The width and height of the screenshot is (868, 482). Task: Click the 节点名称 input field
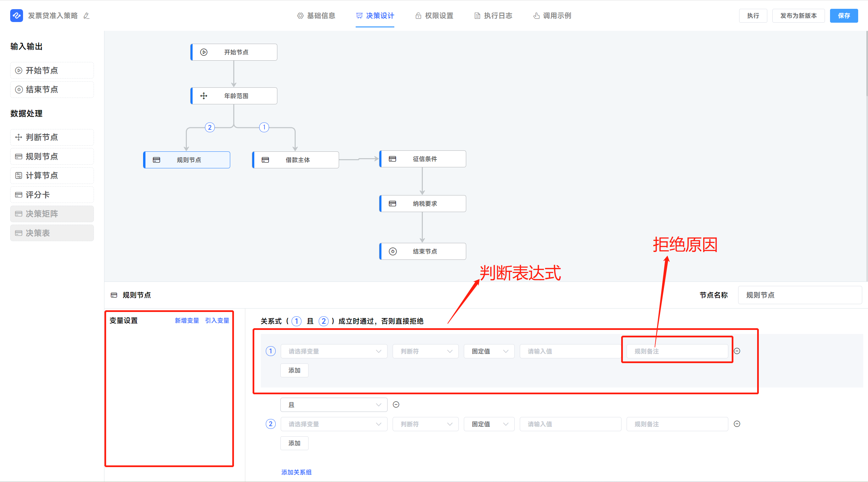point(800,295)
